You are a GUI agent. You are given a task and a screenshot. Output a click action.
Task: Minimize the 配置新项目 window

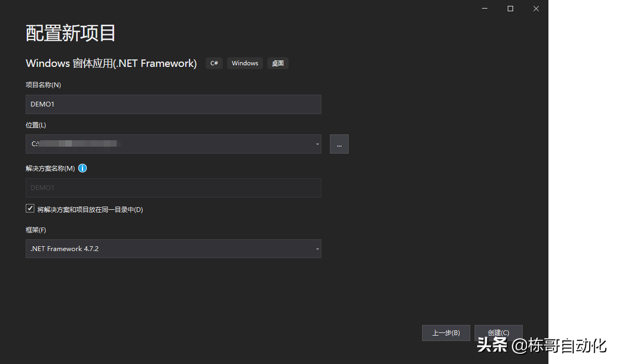tap(485, 9)
